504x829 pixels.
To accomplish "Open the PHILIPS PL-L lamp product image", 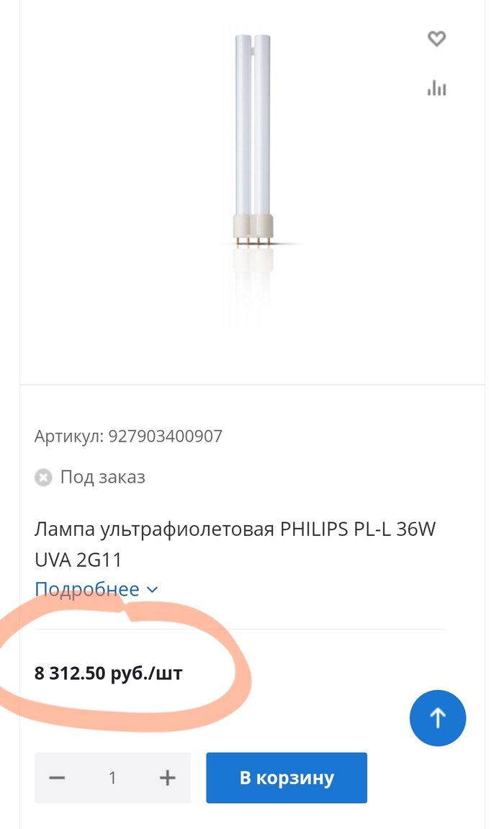I will [253, 180].
